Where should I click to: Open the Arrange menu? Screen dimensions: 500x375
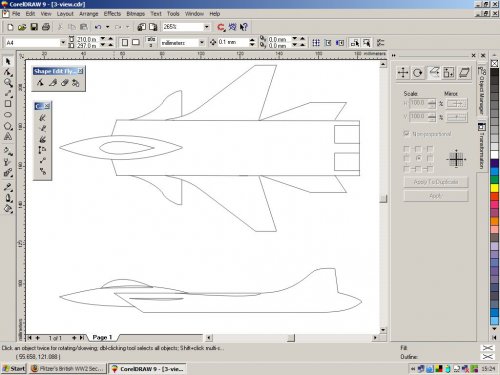click(x=89, y=14)
